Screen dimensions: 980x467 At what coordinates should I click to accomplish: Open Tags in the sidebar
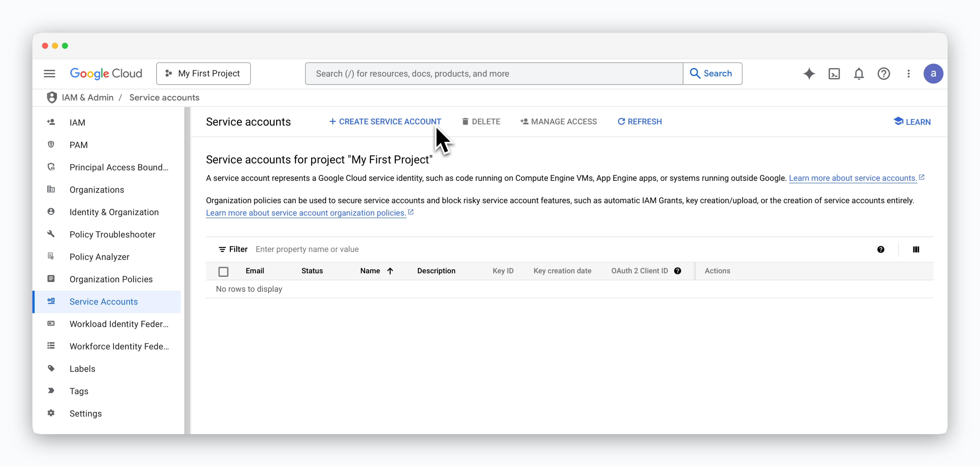click(x=106, y=391)
